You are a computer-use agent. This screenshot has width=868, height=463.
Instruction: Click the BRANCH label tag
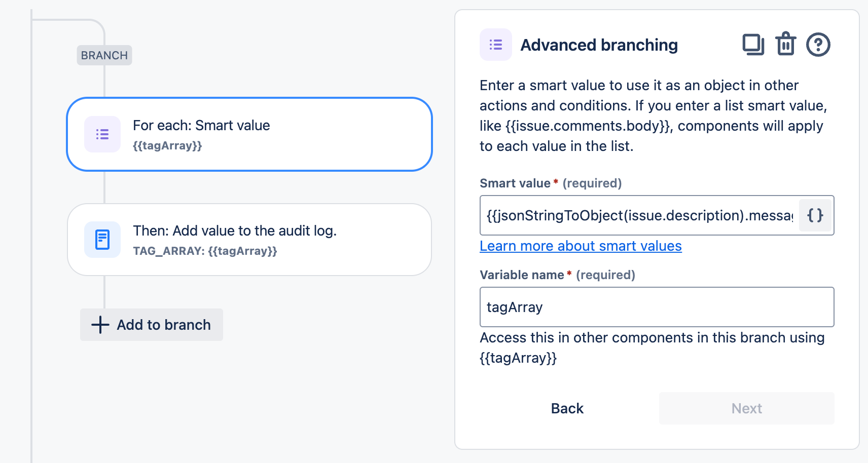104,55
